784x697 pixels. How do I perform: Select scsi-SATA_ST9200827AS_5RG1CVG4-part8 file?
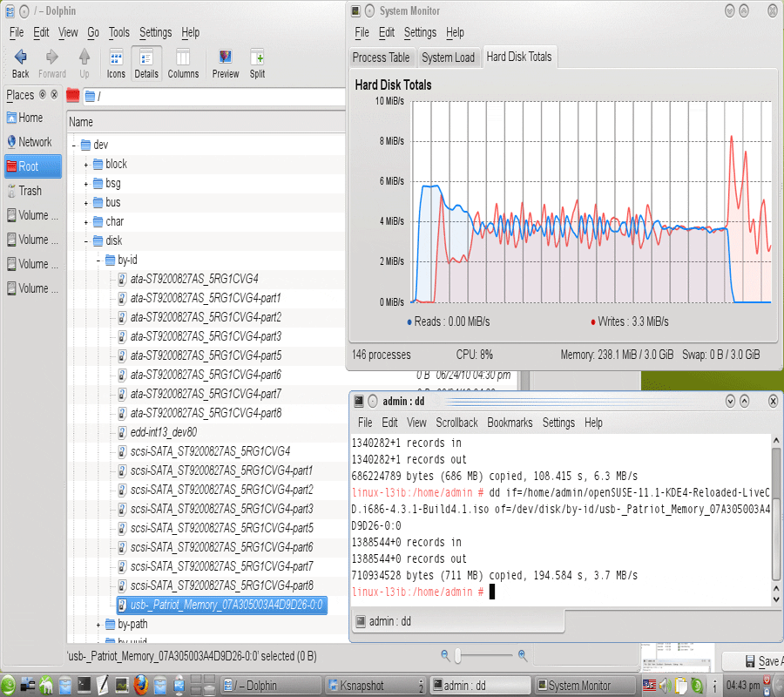[x=216, y=586]
